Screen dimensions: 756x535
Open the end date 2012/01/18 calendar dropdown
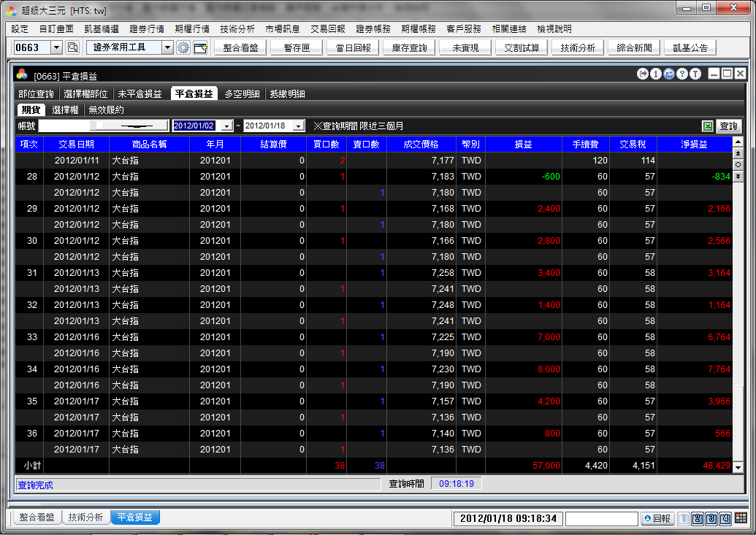(299, 126)
